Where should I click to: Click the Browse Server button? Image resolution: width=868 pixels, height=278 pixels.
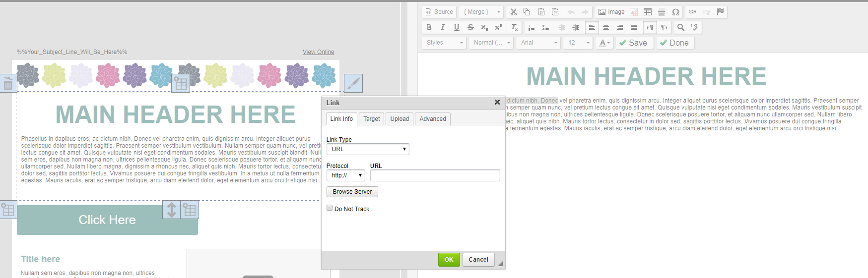(x=352, y=192)
